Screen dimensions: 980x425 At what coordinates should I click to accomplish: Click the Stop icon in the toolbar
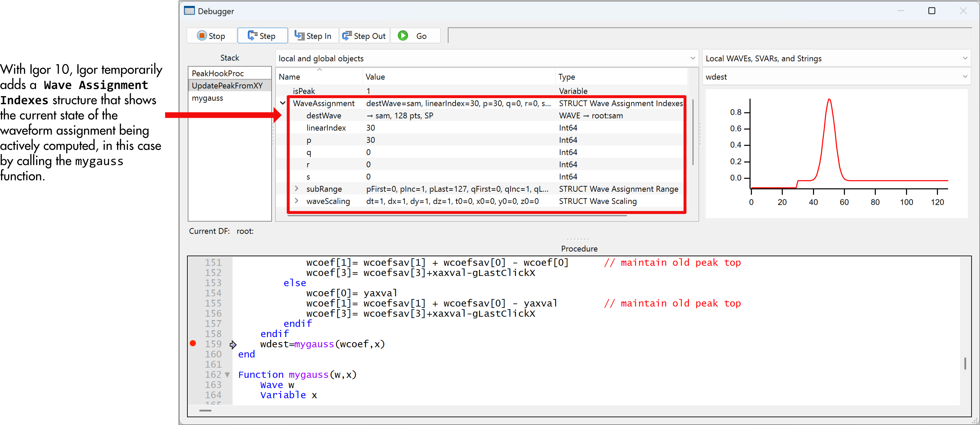[x=202, y=35]
